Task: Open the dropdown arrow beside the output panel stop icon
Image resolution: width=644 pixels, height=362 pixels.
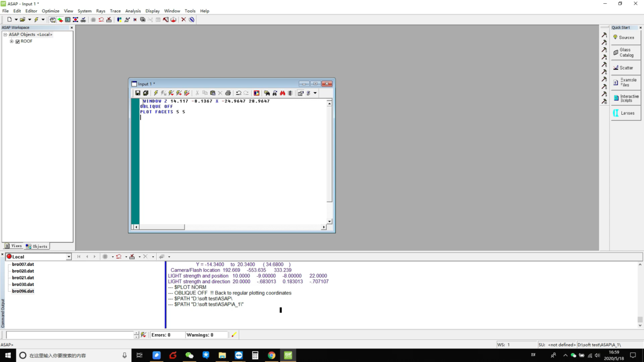Action: (x=113, y=257)
